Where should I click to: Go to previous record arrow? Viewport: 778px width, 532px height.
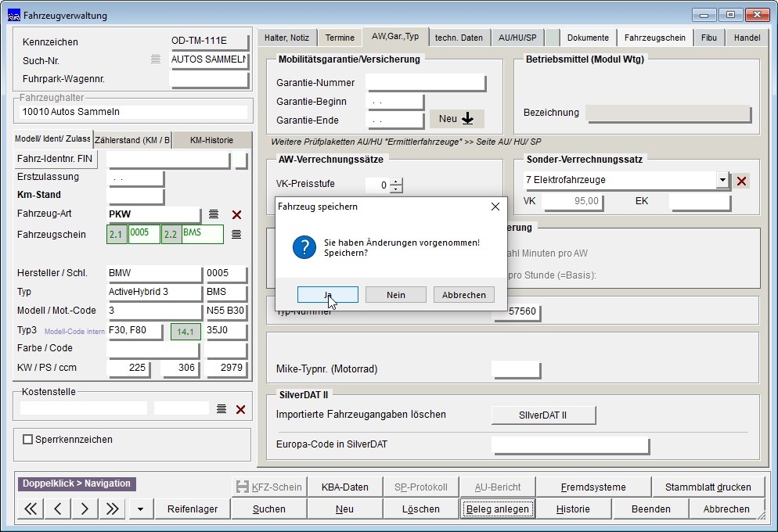click(58, 509)
